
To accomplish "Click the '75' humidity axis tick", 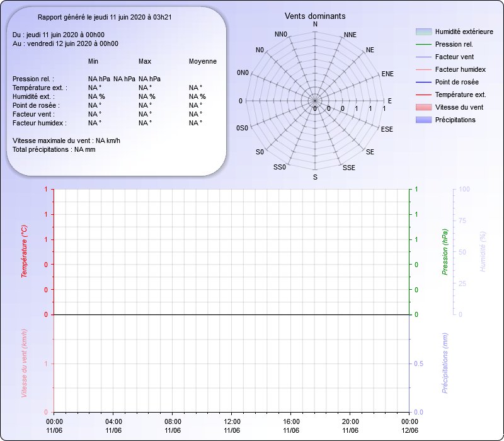I will [x=462, y=221].
